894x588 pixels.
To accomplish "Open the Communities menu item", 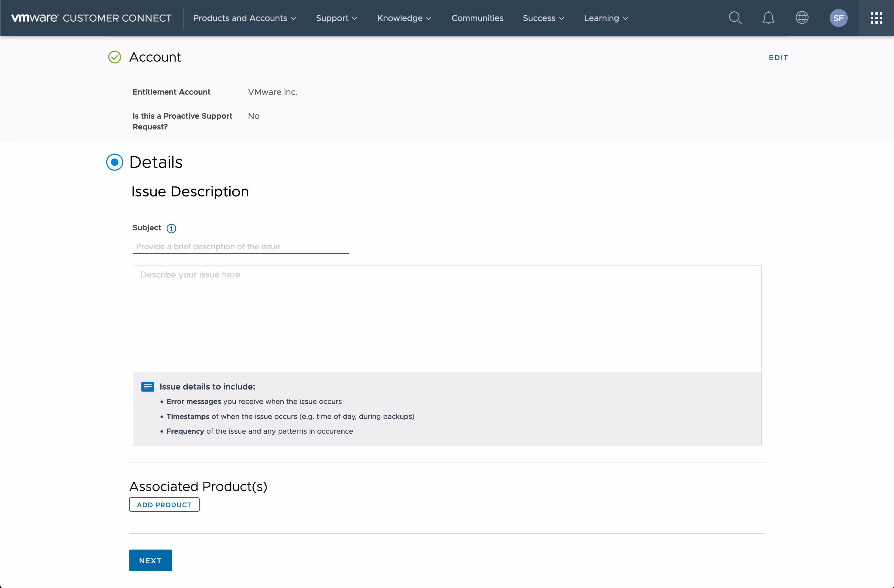I will pos(477,18).
